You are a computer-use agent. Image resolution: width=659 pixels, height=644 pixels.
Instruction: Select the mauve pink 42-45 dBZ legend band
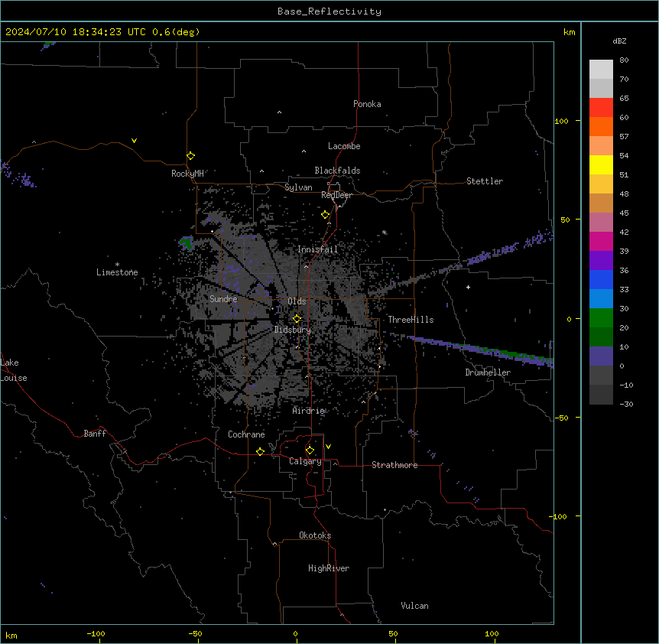pyautogui.click(x=601, y=223)
